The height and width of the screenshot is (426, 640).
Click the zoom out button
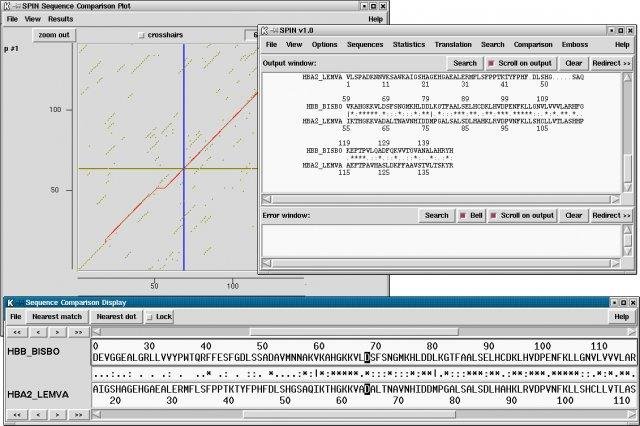tap(54, 35)
